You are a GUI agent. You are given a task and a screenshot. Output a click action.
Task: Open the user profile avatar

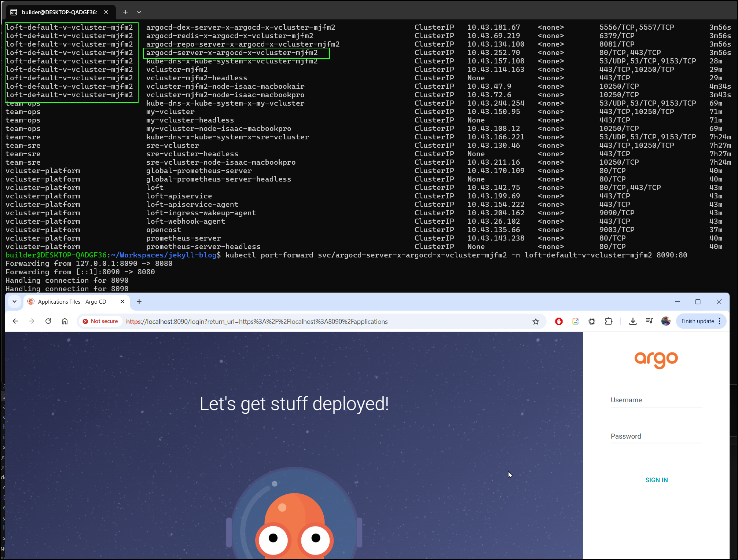[666, 321]
